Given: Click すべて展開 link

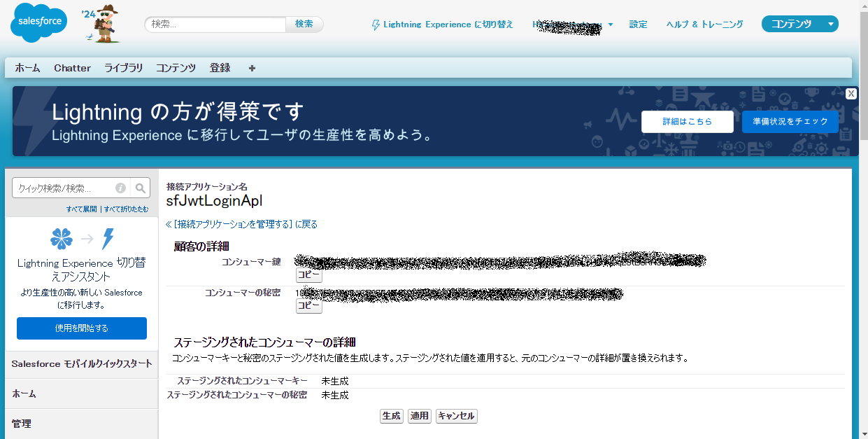Looking at the screenshot, I should (82, 209).
